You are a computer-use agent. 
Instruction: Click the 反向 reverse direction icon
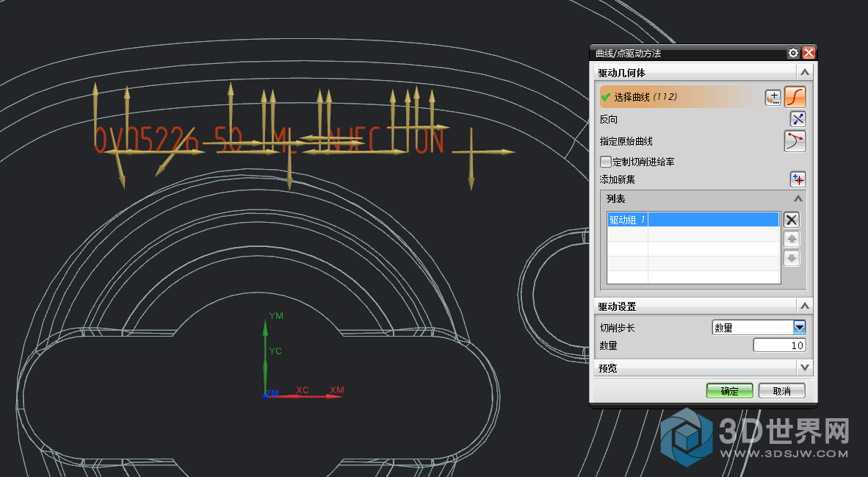[798, 119]
